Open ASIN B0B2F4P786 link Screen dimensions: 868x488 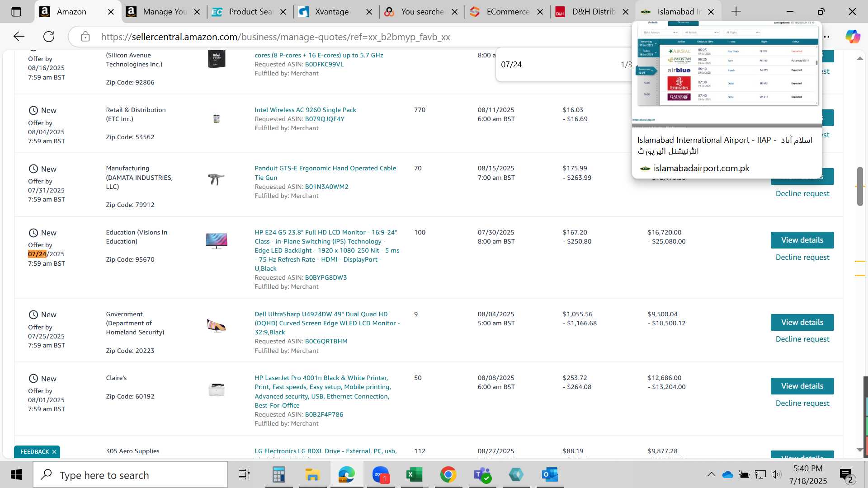[324, 414]
